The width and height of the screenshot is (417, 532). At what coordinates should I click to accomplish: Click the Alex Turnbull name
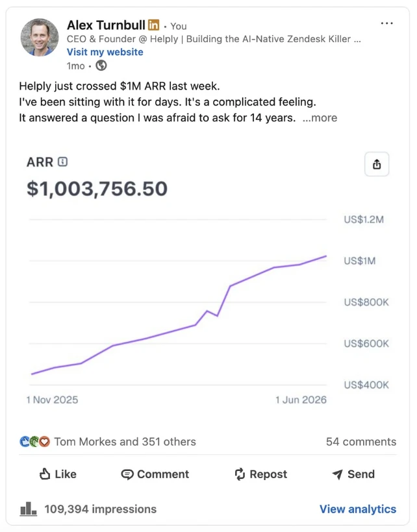tap(106, 25)
